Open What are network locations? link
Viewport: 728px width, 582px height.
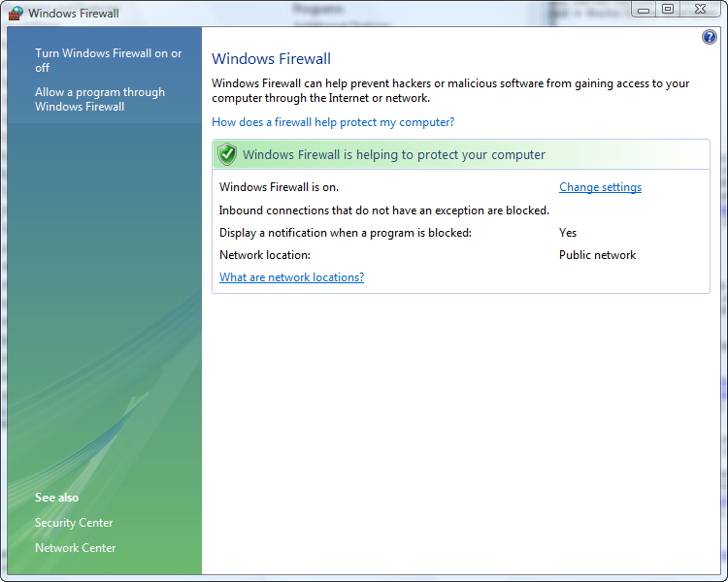(291, 277)
